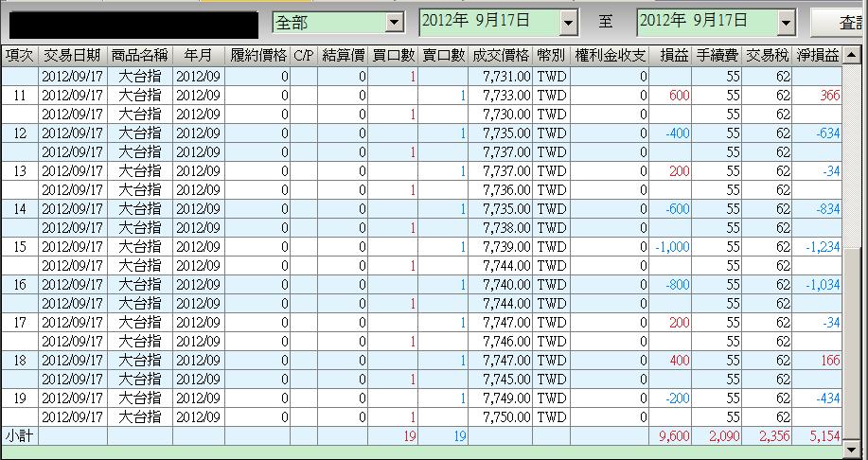This screenshot has height=460, width=868.
Task: Select row number 12
Action: point(19,133)
